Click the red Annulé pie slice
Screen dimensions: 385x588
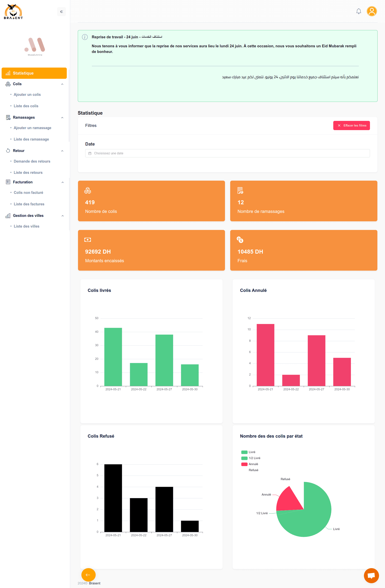pyautogui.click(x=288, y=502)
